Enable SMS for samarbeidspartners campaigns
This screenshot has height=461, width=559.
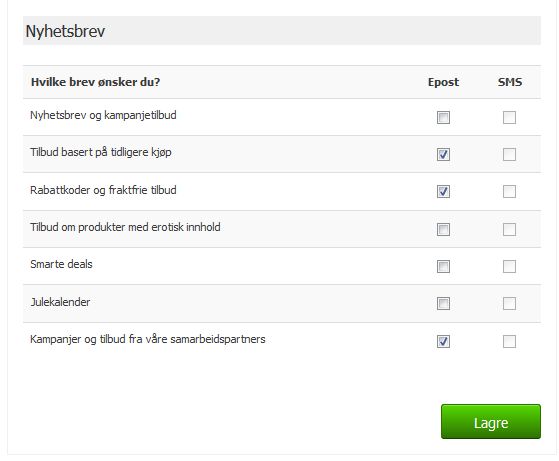(x=509, y=341)
